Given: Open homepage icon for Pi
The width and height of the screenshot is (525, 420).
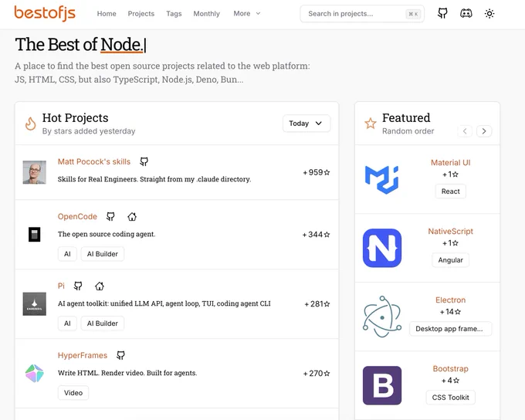Looking at the screenshot, I should (x=100, y=286).
